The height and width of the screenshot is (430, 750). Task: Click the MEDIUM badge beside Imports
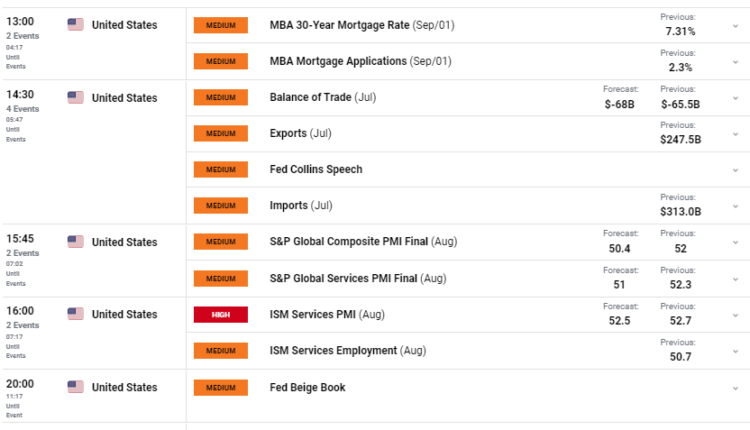(220, 206)
